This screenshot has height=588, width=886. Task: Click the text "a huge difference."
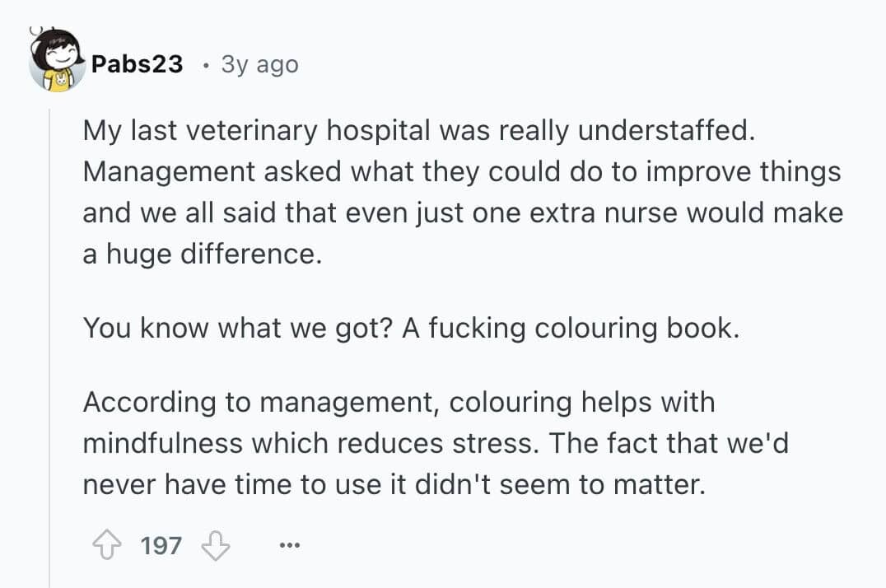click(200, 254)
